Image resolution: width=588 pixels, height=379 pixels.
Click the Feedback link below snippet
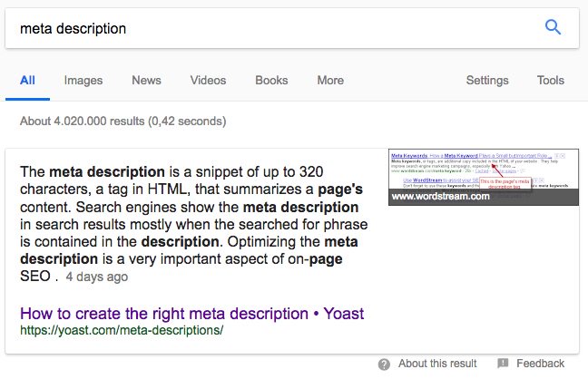pos(540,364)
